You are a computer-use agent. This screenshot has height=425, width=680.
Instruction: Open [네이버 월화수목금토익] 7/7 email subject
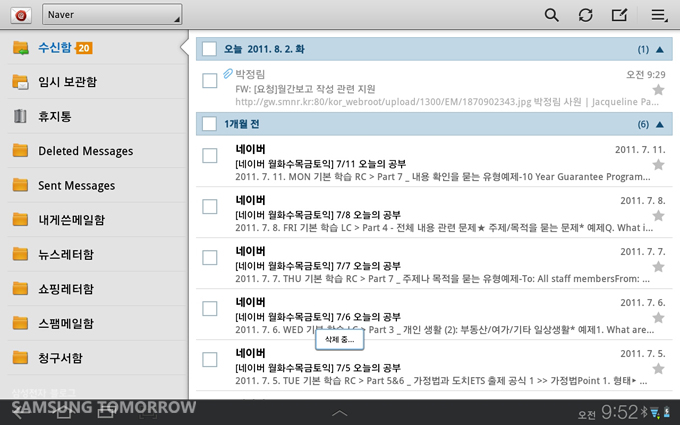[318, 266]
